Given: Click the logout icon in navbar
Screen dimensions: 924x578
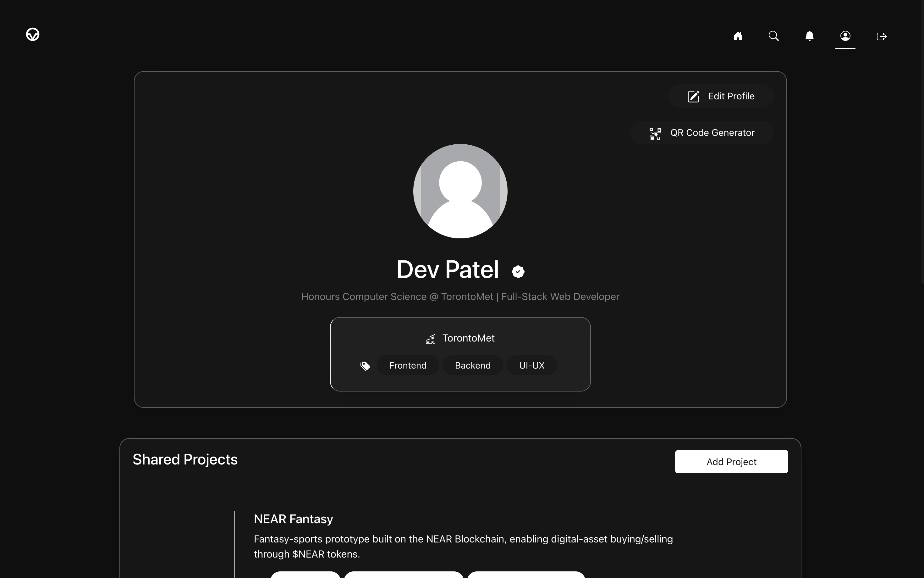Looking at the screenshot, I should (x=881, y=36).
